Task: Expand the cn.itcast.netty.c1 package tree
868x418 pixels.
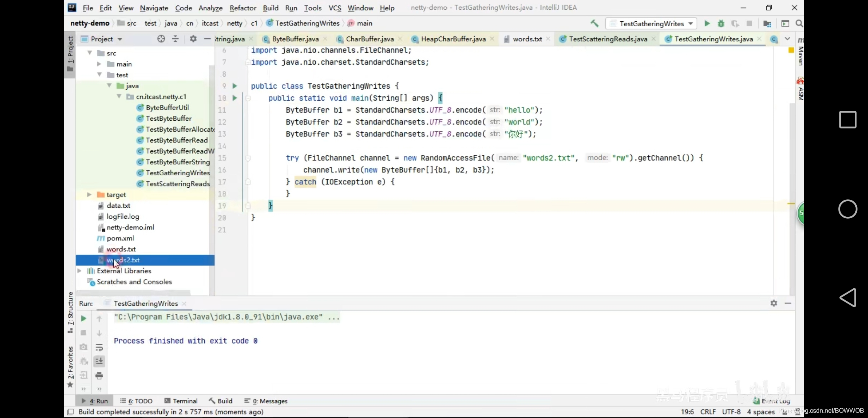Action: pos(120,96)
